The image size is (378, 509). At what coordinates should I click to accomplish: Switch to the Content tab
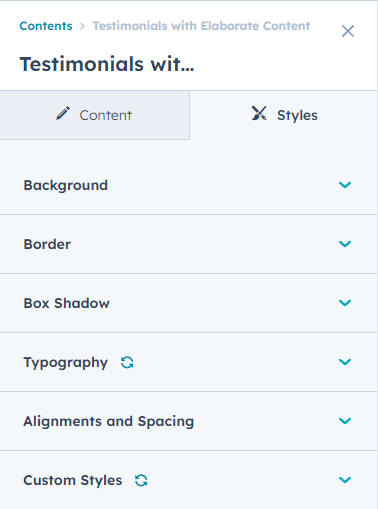click(x=95, y=115)
